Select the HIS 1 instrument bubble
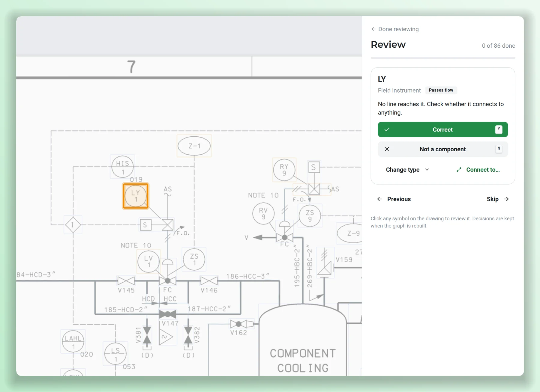Viewport: 540px width, 392px height. click(122, 167)
